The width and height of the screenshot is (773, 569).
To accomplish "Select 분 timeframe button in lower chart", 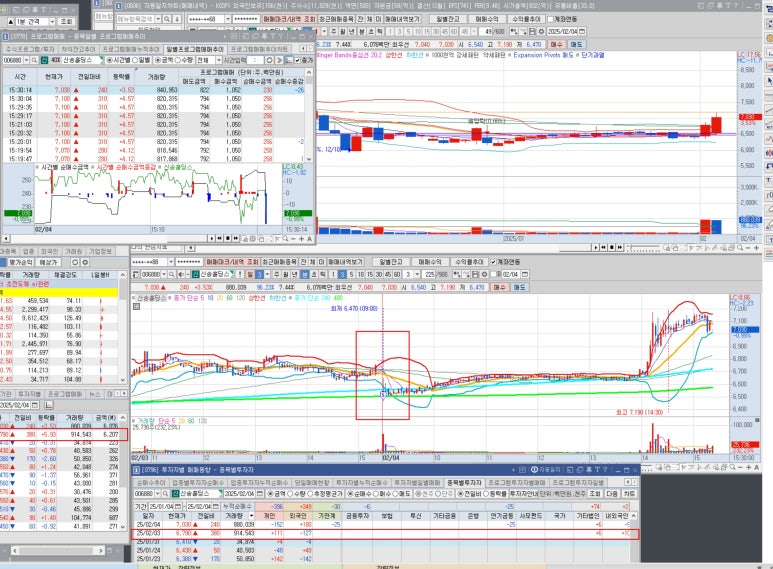I will pyautogui.click(x=305, y=274).
